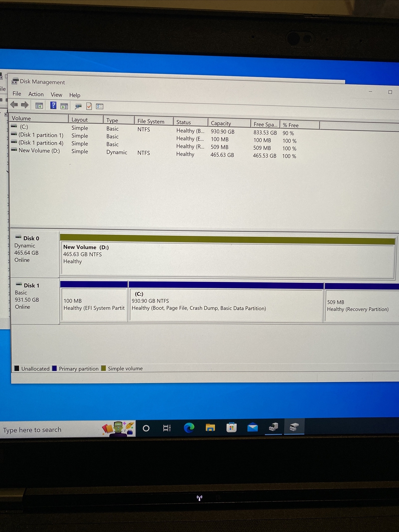Click the '930.90 GB' capacity cell
The height and width of the screenshot is (532, 399).
[x=222, y=131]
